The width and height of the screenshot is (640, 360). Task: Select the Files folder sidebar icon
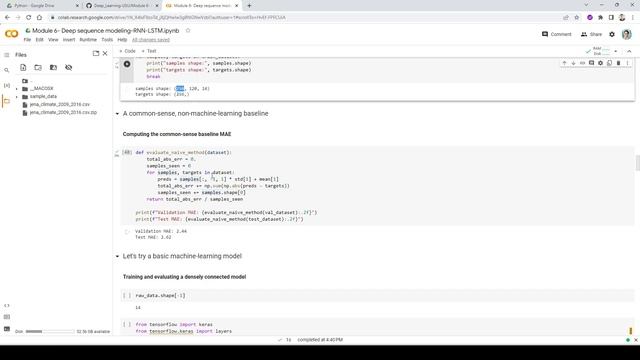7,101
